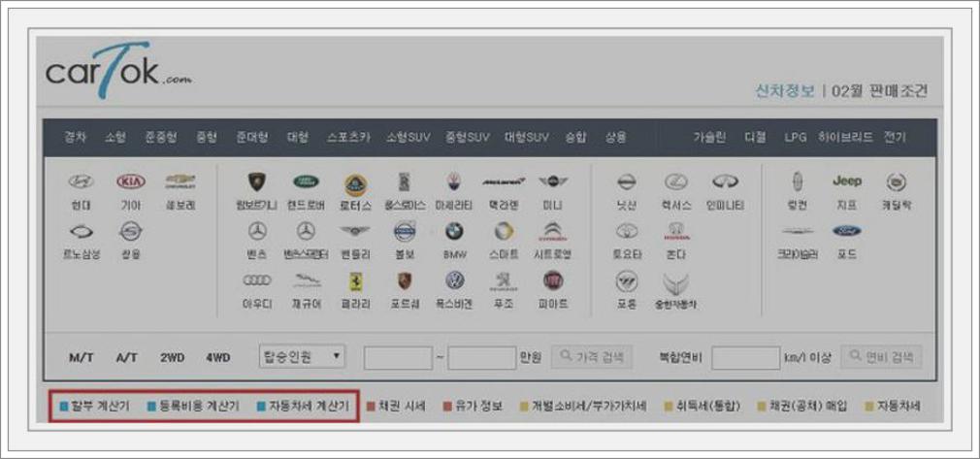Pick the Renault Samsung (르노삼성) logo
This screenshot has height=459, width=980.
pyautogui.click(x=81, y=232)
